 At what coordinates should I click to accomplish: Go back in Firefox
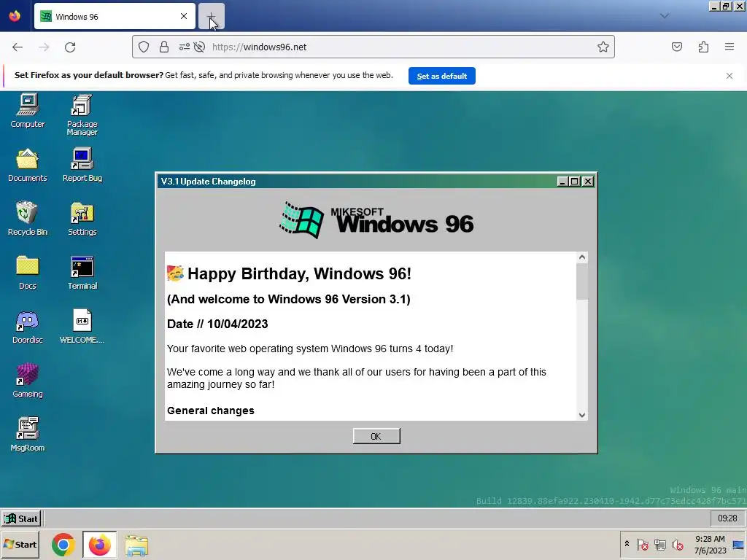coord(18,47)
